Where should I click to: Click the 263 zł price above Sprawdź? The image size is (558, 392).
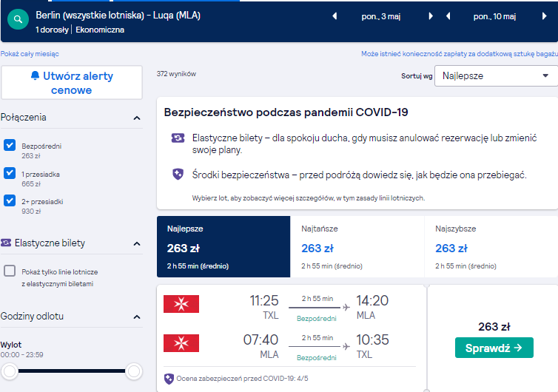click(494, 327)
